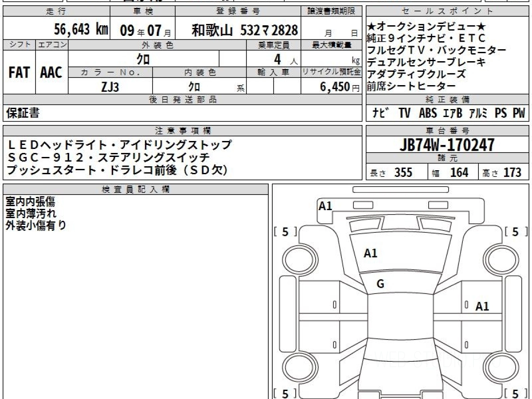
Task: Click the PW equipment label
Action: tap(519, 113)
